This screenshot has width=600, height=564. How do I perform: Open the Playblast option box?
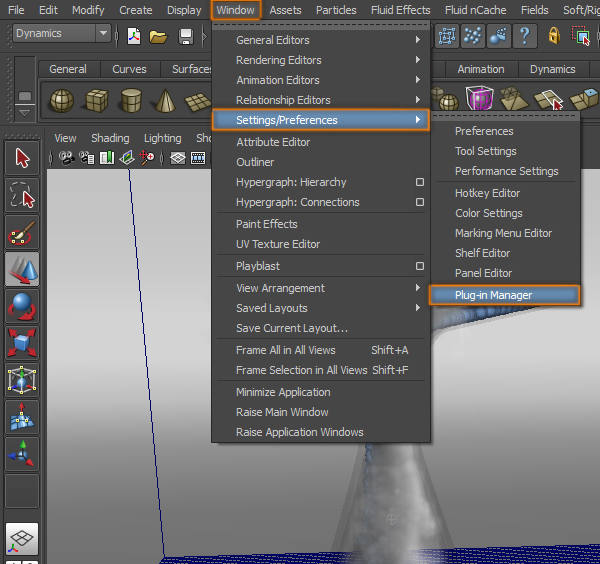pos(420,267)
